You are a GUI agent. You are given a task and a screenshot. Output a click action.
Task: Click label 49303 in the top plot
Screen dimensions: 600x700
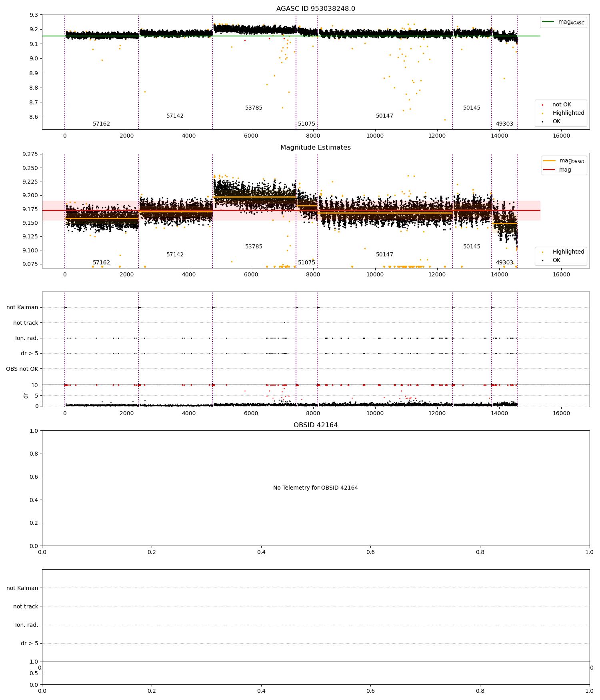click(504, 124)
